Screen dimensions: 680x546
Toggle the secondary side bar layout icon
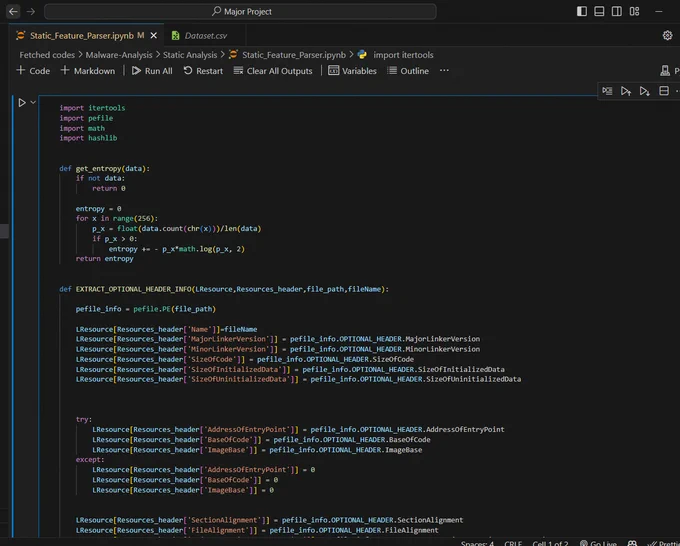pos(616,11)
